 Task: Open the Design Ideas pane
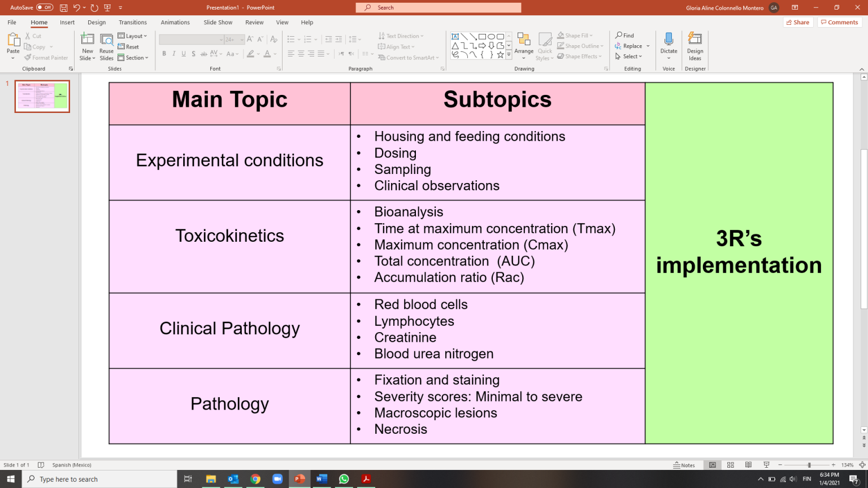click(x=695, y=40)
